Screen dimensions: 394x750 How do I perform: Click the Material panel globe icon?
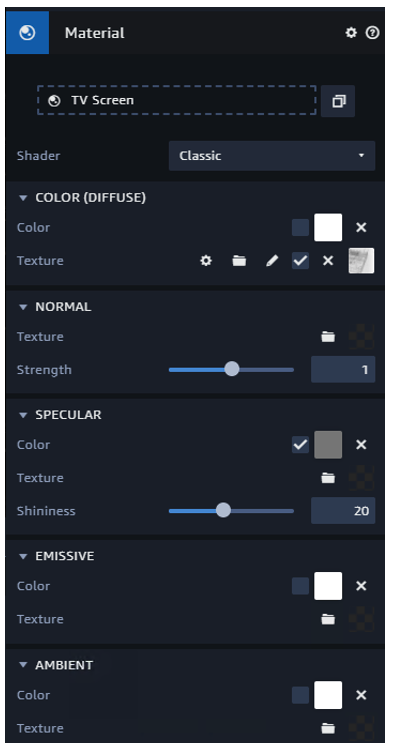pos(27,33)
